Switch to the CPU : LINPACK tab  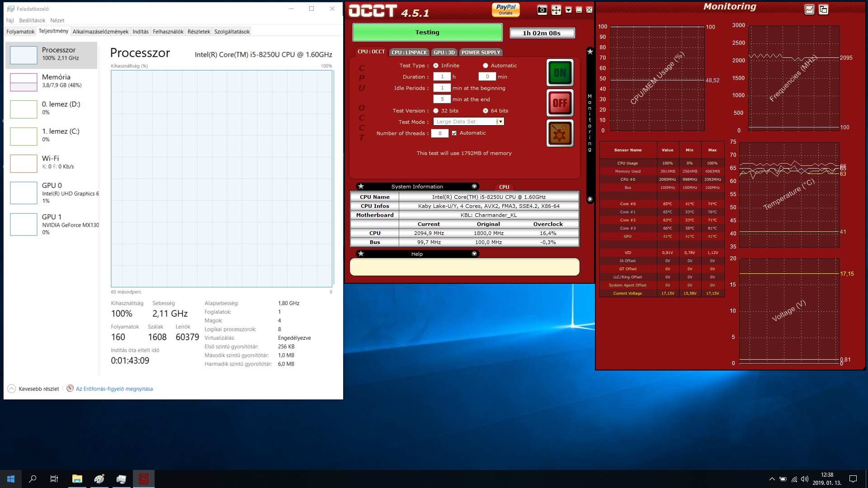point(409,52)
